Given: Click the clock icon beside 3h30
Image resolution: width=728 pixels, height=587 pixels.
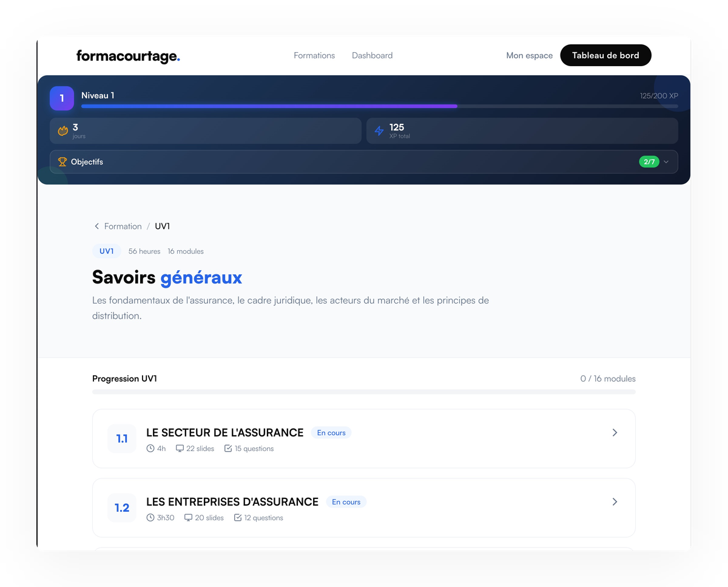Looking at the screenshot, I should click(150, 518).
